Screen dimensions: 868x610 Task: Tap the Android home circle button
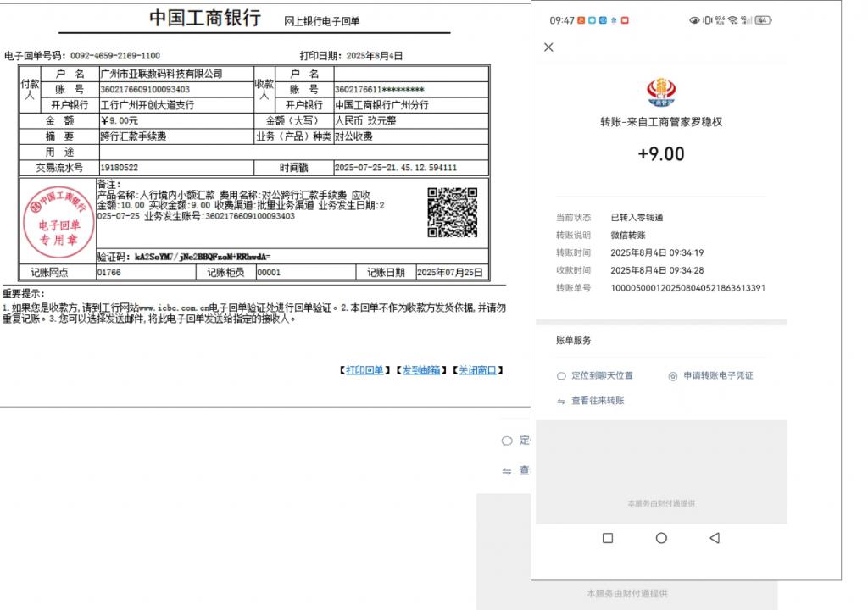point(661,538)
